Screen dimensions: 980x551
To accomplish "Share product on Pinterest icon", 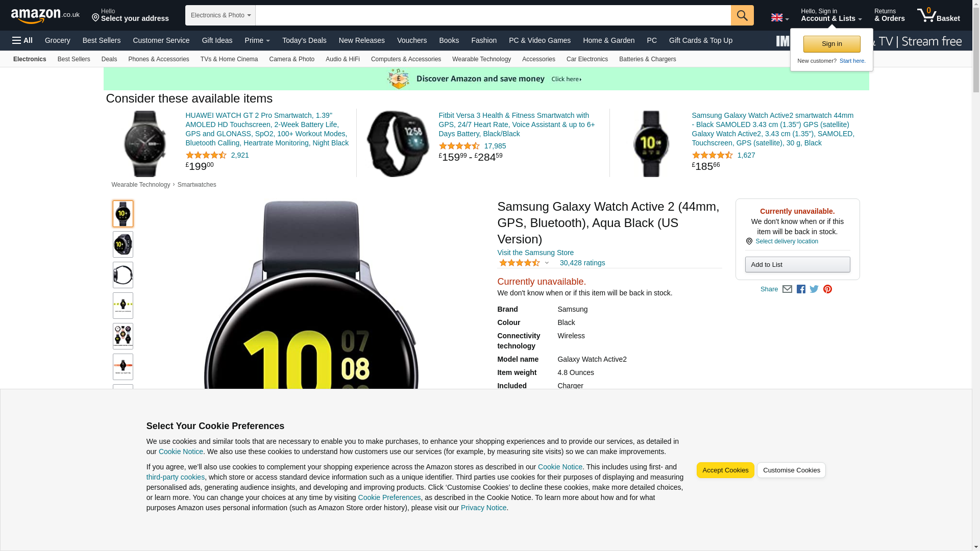I will tap(827, 289).
